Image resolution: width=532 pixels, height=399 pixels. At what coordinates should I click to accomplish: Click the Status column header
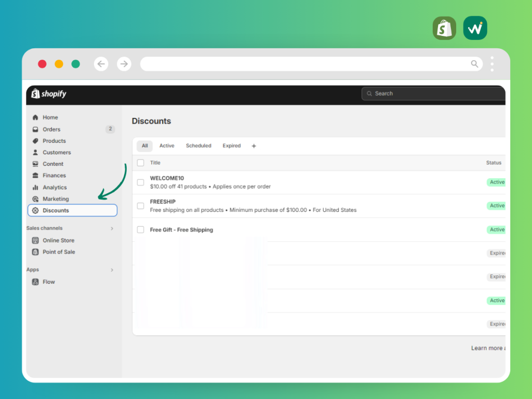494,163
